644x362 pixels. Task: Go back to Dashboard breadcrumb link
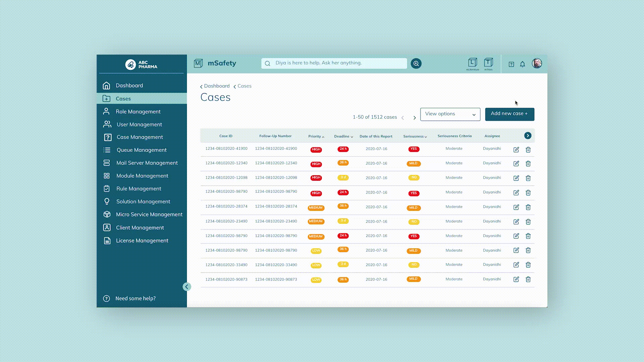pyautogui.click(x=216, y=86)
